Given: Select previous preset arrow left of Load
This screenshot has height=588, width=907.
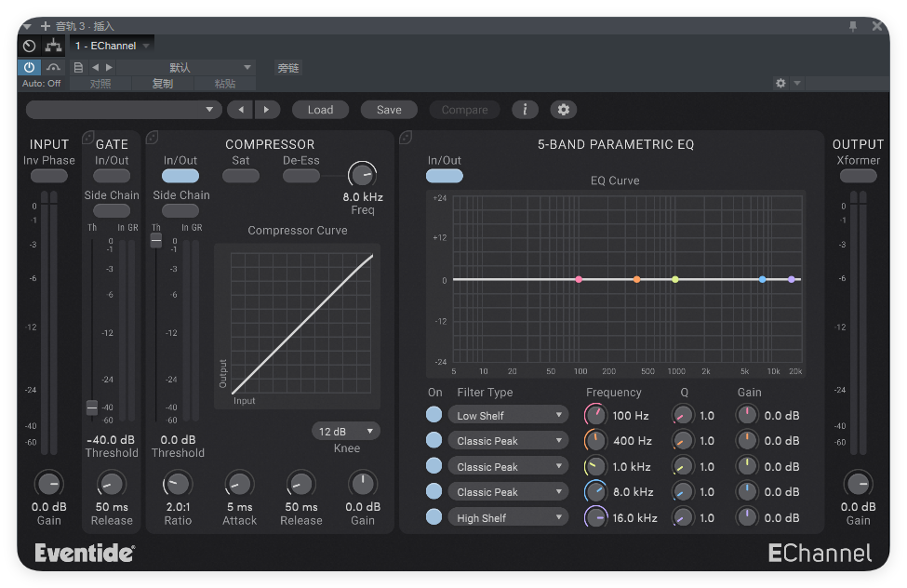Looking at the screenshot, I should pos(241,110).
